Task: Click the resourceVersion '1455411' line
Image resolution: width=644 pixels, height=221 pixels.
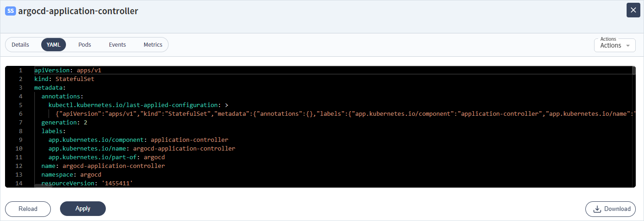Action: click(87, 183)
